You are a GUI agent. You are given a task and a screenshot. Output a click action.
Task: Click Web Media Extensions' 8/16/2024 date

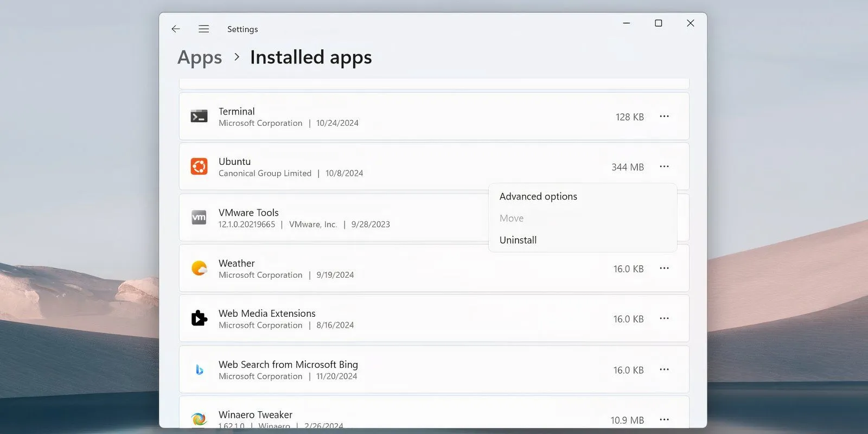(335, 325)
